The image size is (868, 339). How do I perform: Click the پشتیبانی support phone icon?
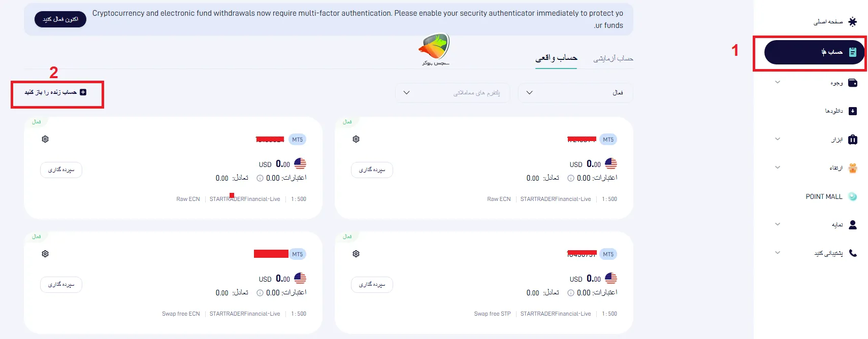(854, 252)
